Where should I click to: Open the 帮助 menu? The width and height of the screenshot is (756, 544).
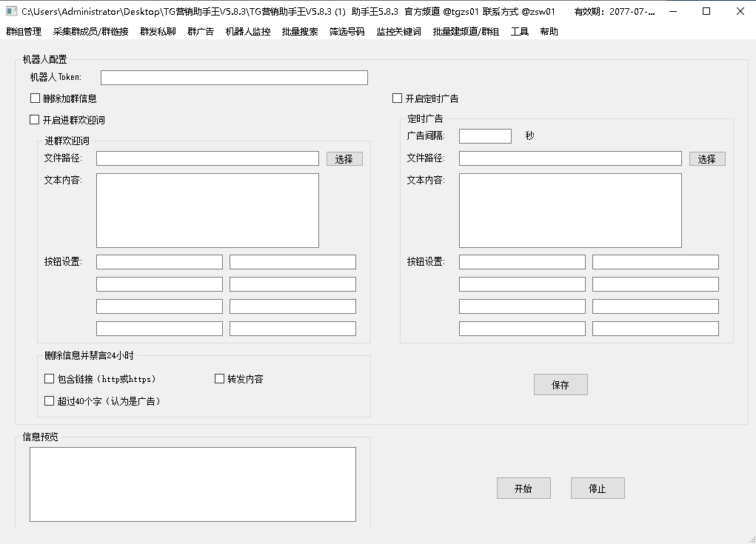(549, 32)
